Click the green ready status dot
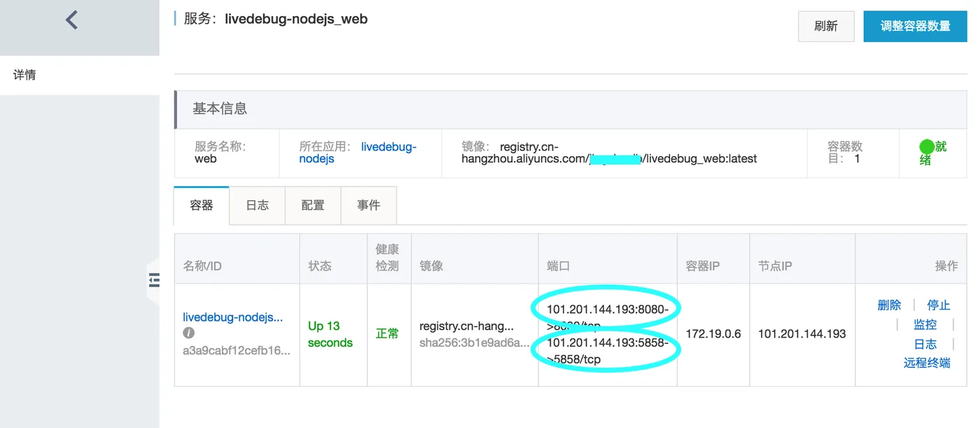980x428 pixels. click(927, 147)
